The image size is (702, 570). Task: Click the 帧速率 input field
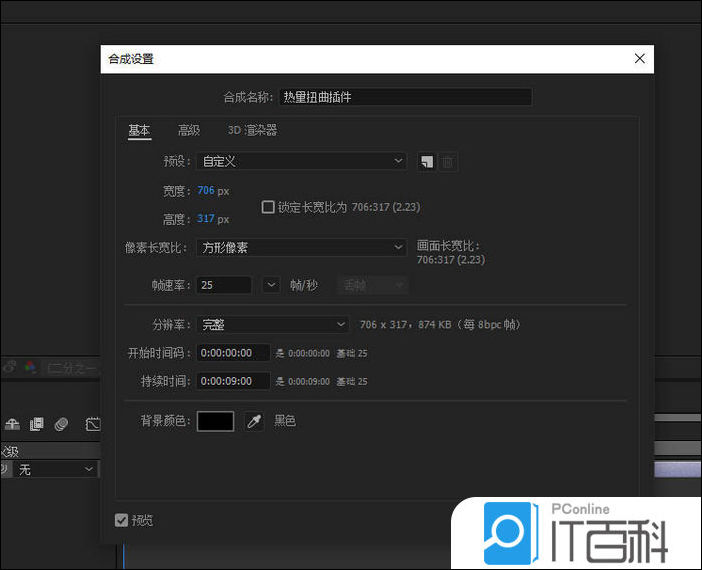pyautogui.click(x=224, y=285)
